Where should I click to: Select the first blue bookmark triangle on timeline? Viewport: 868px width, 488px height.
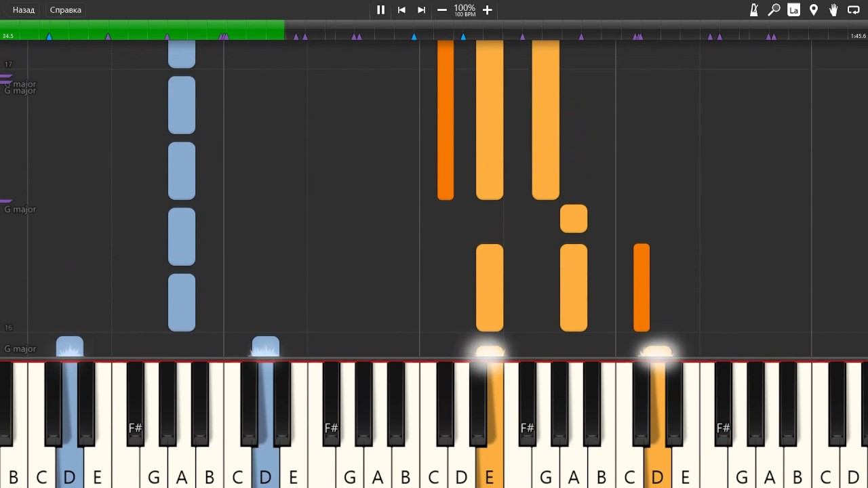coord(49,37)
